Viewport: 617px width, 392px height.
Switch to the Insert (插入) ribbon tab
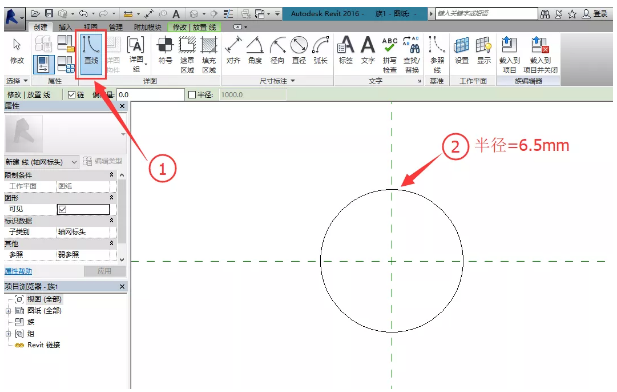(x=65, y=27)
